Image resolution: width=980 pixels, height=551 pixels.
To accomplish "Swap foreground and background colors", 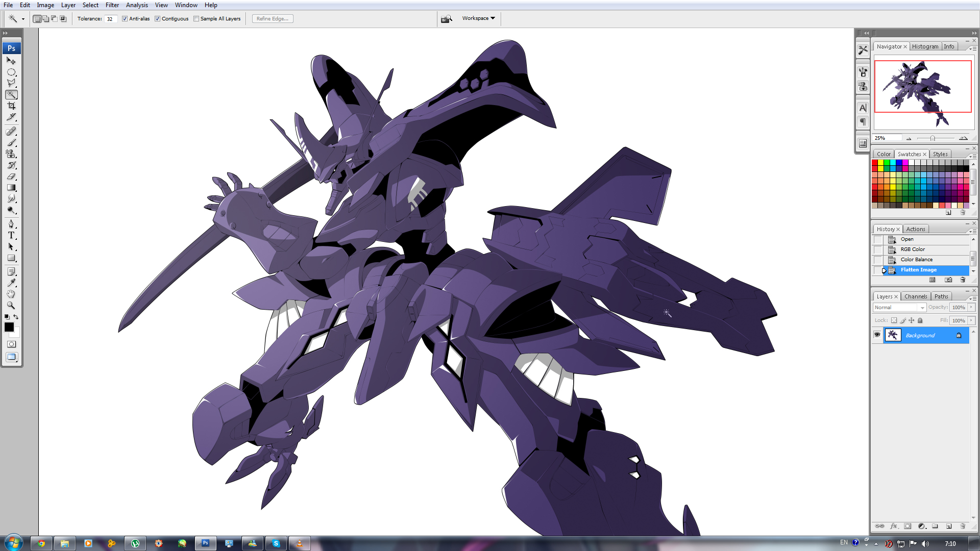I will coord(16,317).
